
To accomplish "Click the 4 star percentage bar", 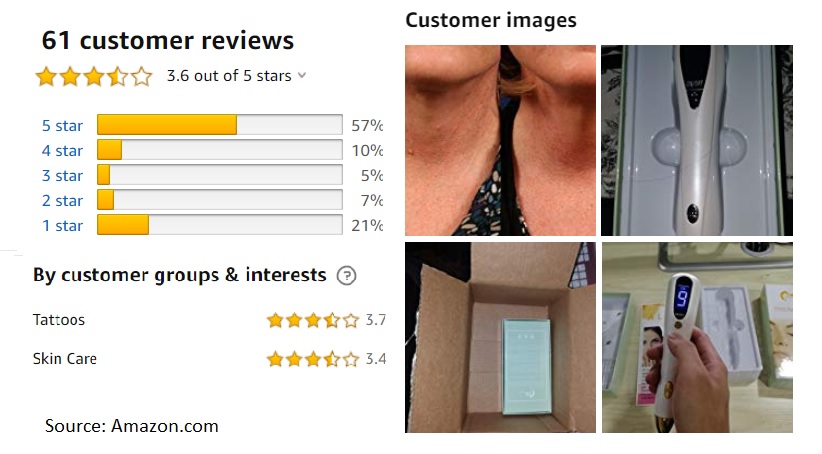I will click(x=220, y=150).
